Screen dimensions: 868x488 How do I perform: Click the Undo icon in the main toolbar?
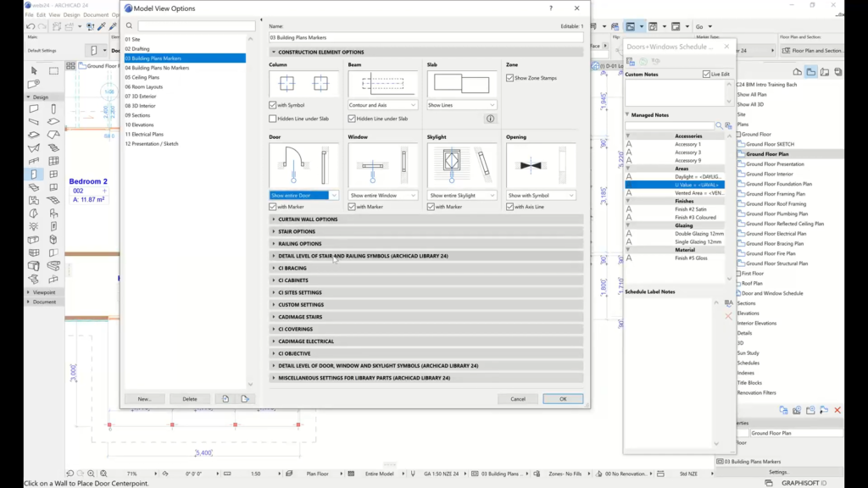[31, 26]
